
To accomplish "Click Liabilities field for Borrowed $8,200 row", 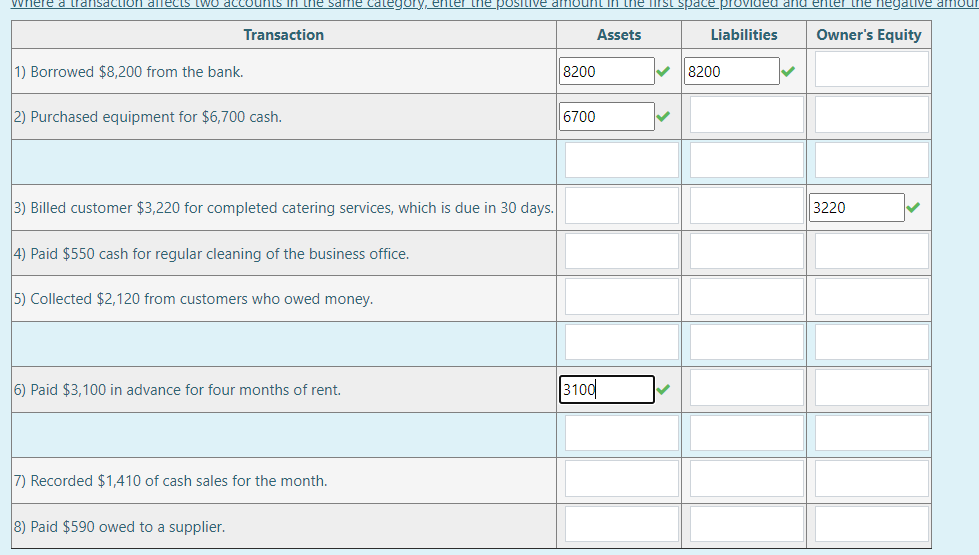I will [x=731, y=71].
